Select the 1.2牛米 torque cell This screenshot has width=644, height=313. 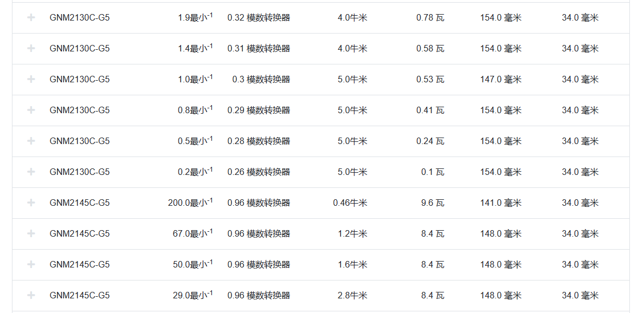pos(352,233)
